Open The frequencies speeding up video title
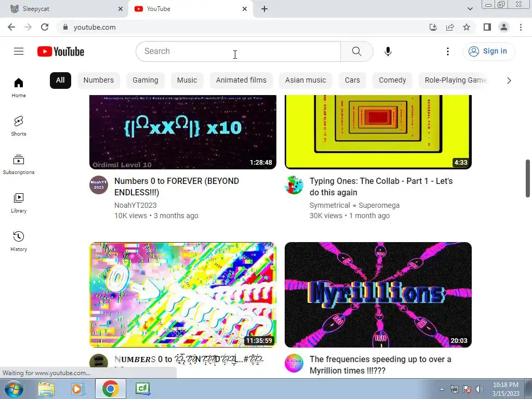The width and height of the screenshot is (532, 399). tap(380, 365)
